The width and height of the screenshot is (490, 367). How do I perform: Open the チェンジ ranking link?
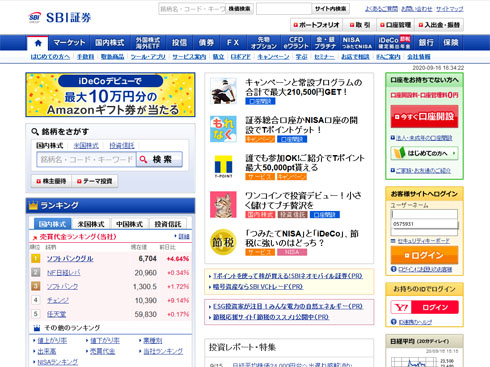click(58, 300)
